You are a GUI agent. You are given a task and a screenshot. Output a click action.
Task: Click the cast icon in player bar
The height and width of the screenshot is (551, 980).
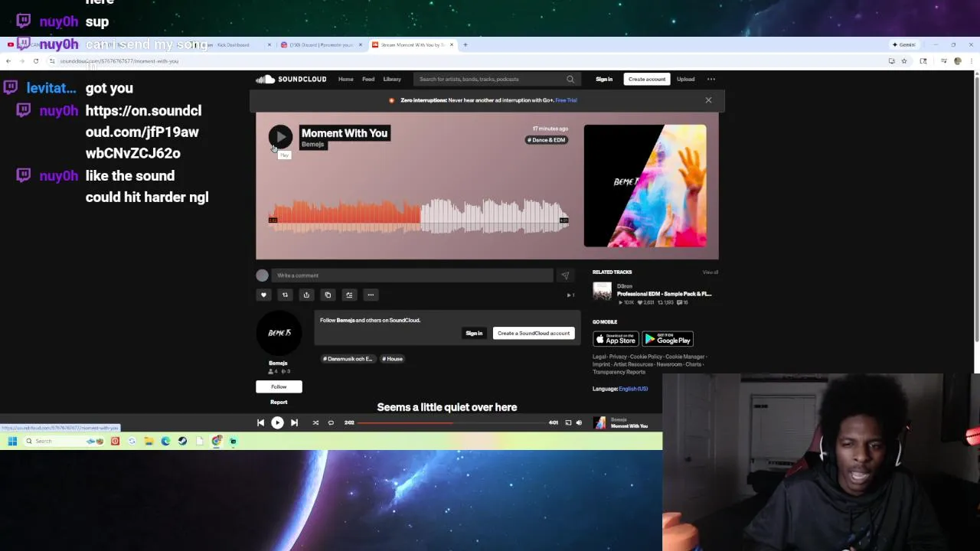568,422
